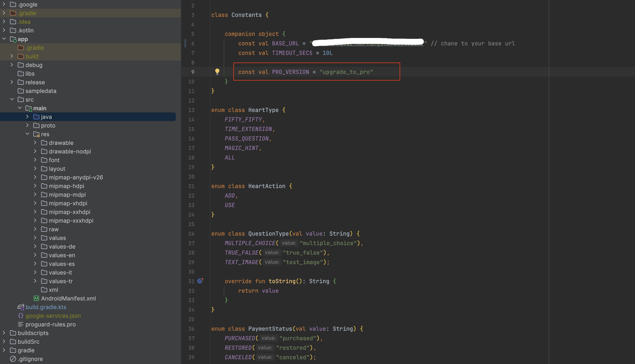635x364 pixels.
Task: Collapse the main folder
Action: (x=20, y=108)
